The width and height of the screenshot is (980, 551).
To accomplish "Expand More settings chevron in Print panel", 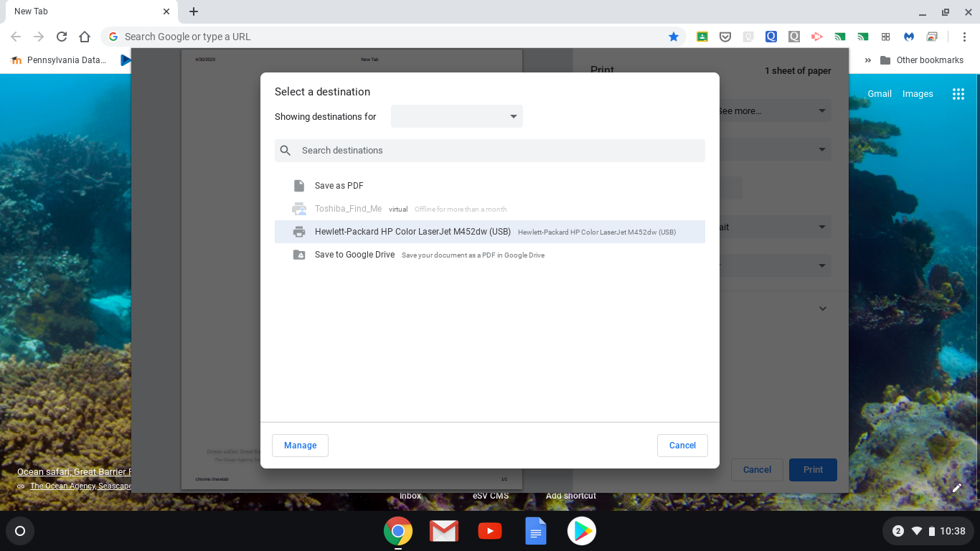I will pos(823,309).
